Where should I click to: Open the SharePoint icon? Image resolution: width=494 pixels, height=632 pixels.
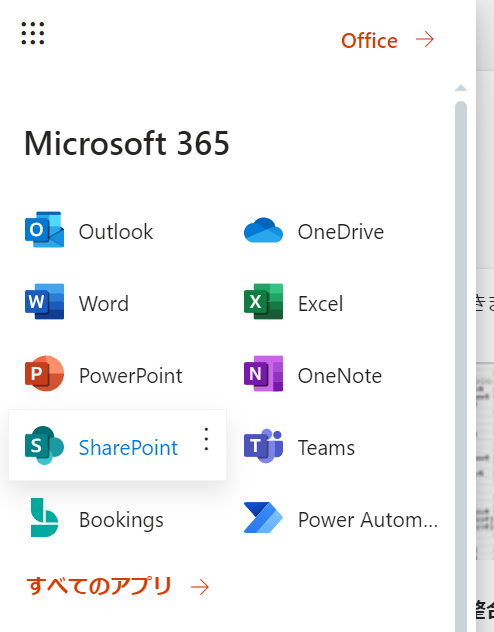point(44,445)
